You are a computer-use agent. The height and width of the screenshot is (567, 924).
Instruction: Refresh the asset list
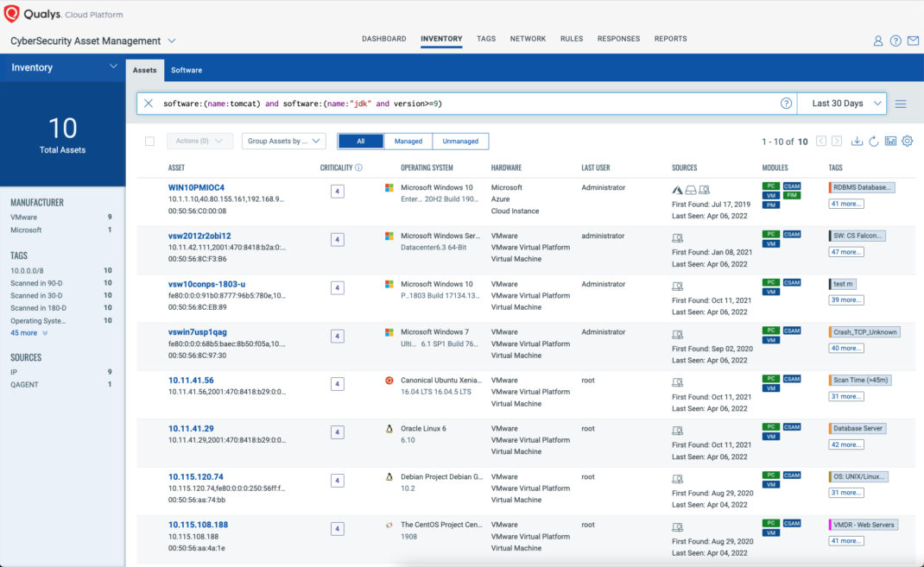click(x=874, y=142)
